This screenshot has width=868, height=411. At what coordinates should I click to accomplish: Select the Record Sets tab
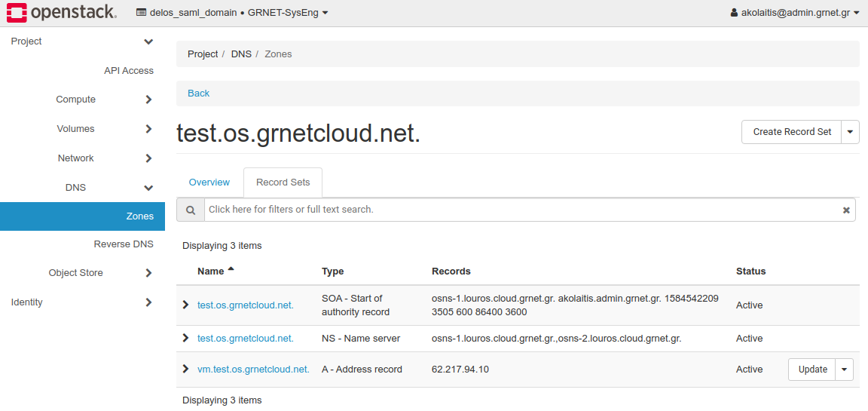283,182
